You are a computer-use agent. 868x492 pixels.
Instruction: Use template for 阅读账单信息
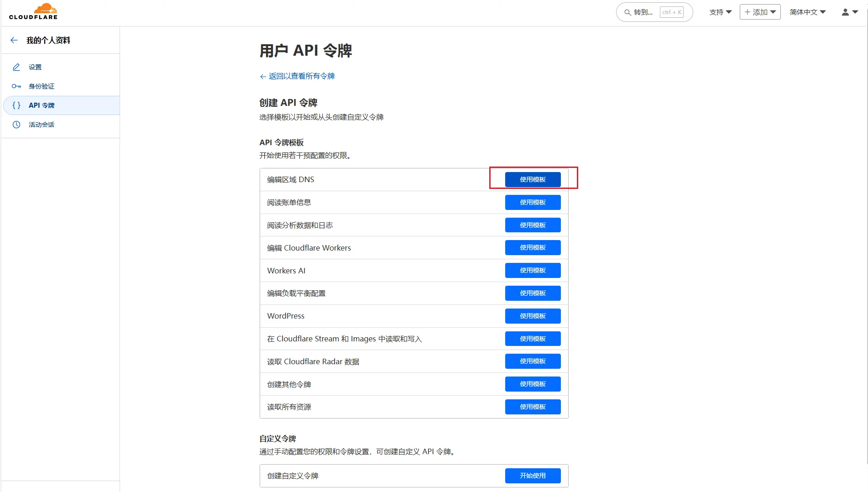[x=533, y=202]
